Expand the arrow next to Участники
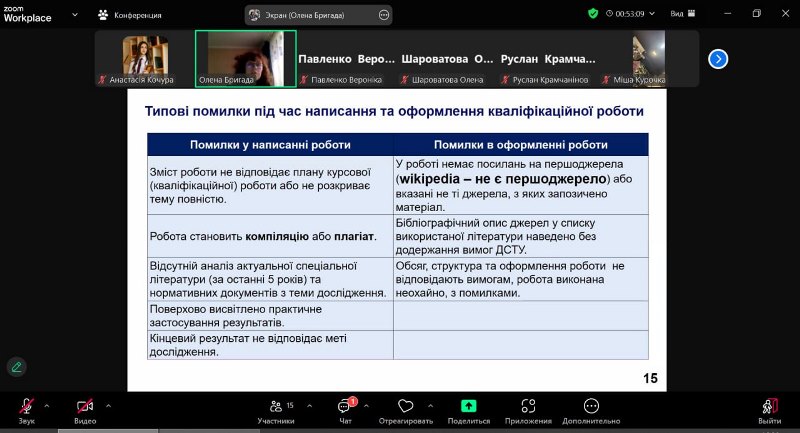Image resolution: width=800 pixels, height=433 pixels. (x=310, y=406)
